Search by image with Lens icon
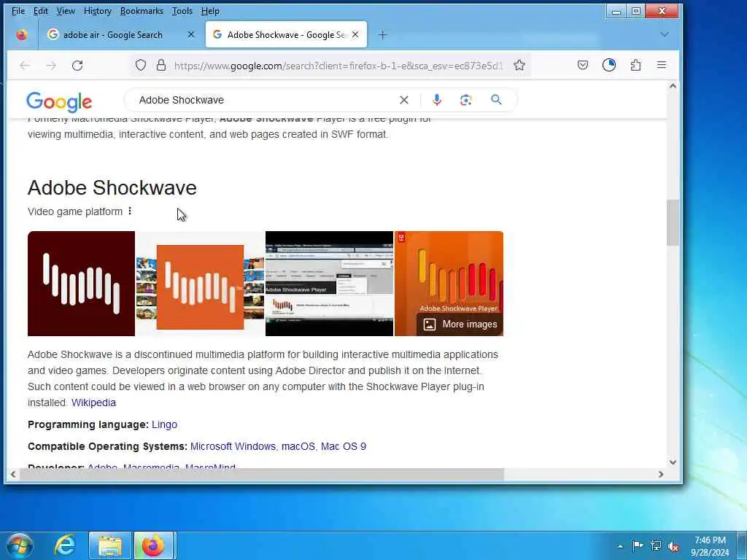The height and width of the screenshot is (560, 747). pyautogui.click(x=465, y=99)
